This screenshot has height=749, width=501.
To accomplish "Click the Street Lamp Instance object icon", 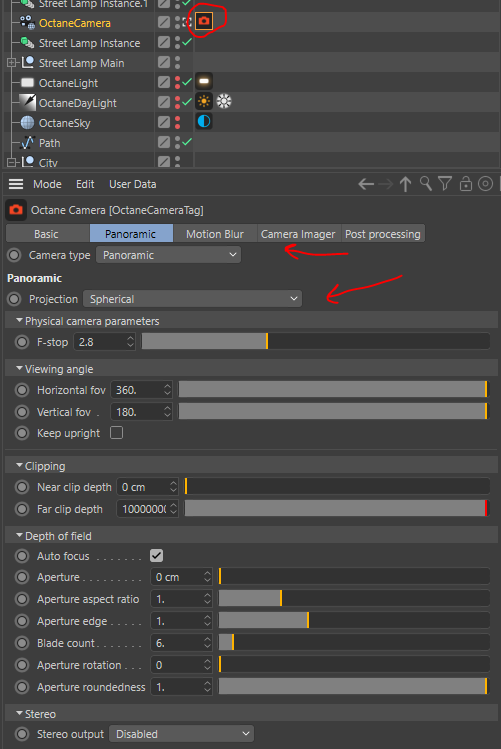I will [x=27, y=43].
